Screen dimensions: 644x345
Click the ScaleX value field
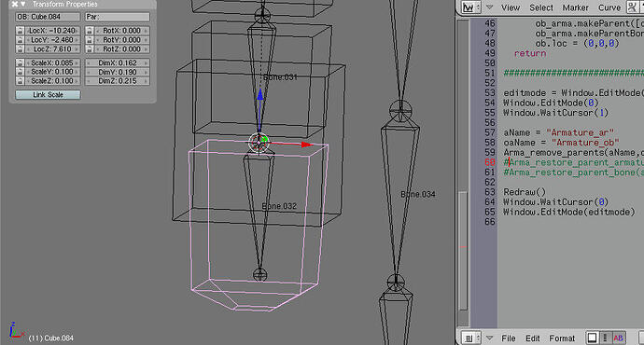pos(52,62)
